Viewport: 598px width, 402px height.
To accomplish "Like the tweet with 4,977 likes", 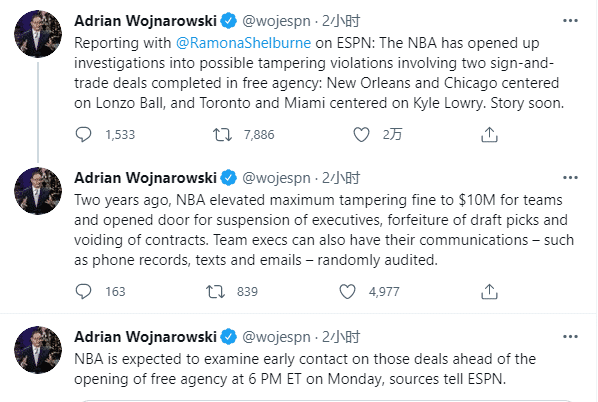I will tap(347, 292).
